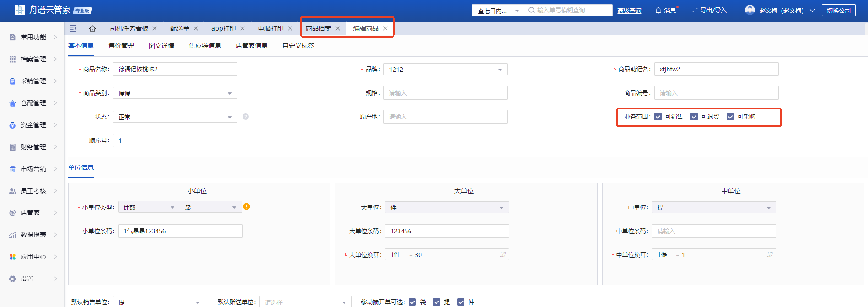Uncheck the 可销售 checkbox
The height and width of the screenshot is (307, 868).
(658, 117)
